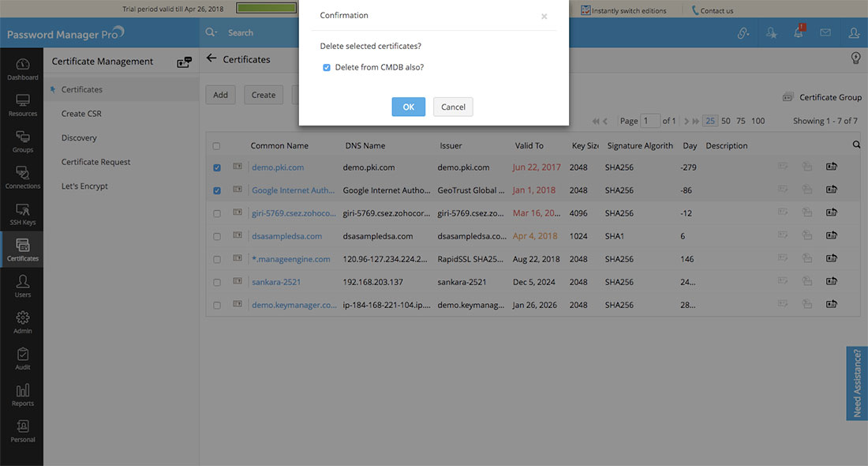Select Certificates in left menu
This screenshot has width=868, height=466.
click(x=81, y=89)
